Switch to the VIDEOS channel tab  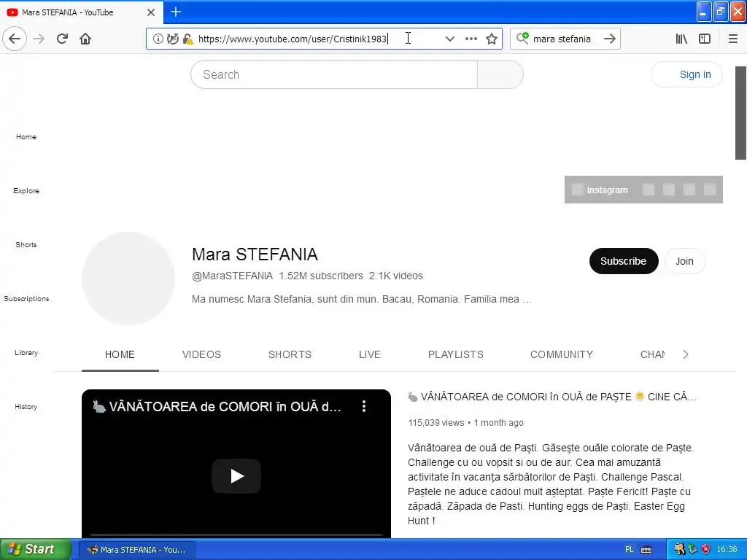coord(201,354)
